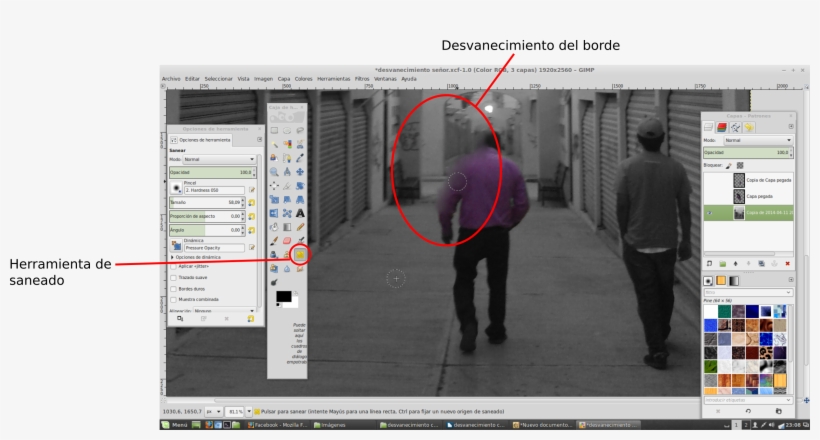Select the Ellipse Select tool
820x440 pixels.
pyautogui.click(x=287, y=130)
